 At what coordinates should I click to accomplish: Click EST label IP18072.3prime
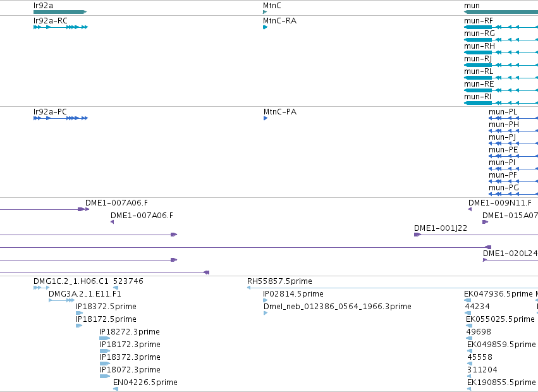click(x=130, y=371)
